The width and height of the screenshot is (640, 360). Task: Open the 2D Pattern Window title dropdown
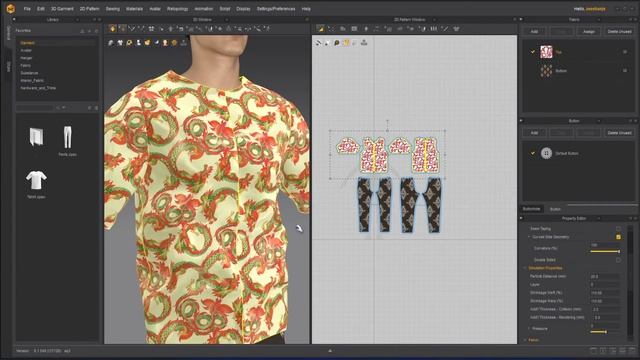(434, 19)
